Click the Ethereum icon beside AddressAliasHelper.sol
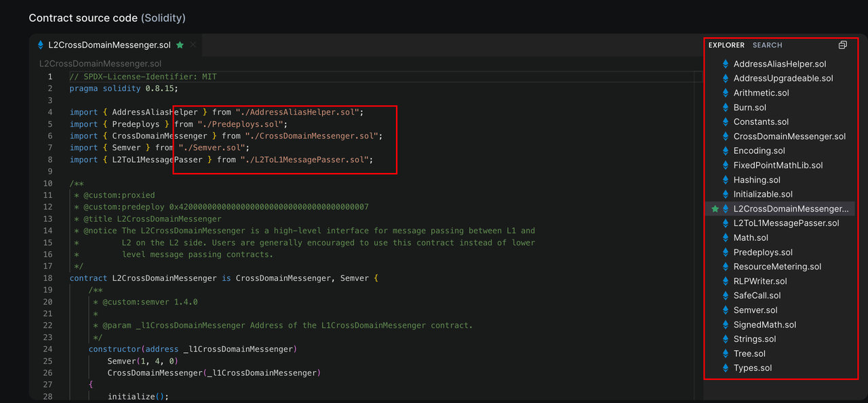This screenshot has height=403, width=868. pyautogui.click(x=726, y=64)
